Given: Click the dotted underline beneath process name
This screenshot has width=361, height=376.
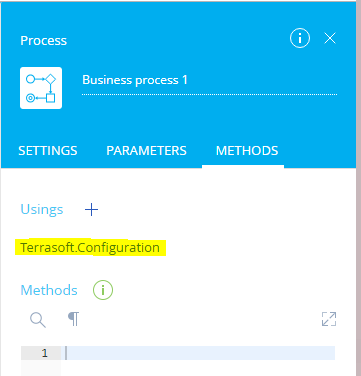Looking at the screenshot, I should coord(209,95).
